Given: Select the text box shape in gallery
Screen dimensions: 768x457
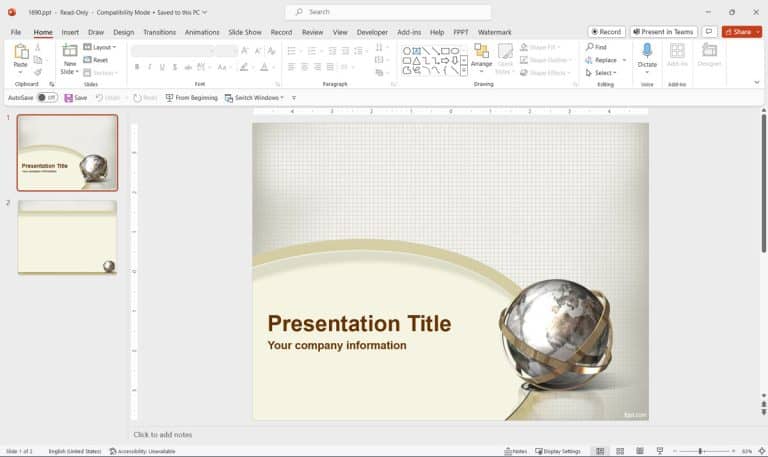Looking at the screenshot, I should 416,51.
